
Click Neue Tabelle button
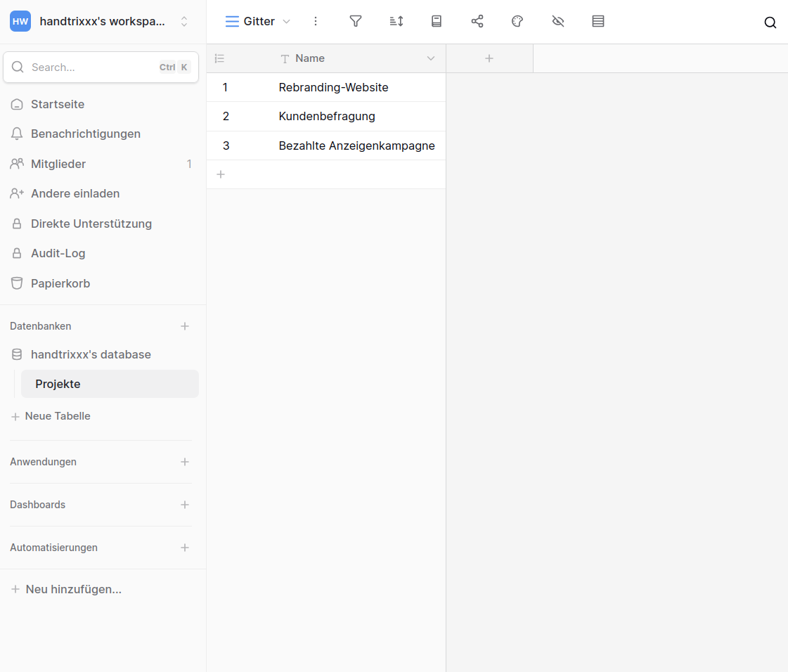coord(58,416)
